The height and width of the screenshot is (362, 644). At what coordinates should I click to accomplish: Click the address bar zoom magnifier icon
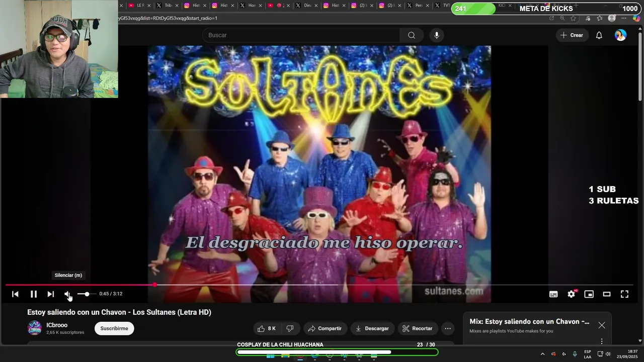click(x=562, y=18)
